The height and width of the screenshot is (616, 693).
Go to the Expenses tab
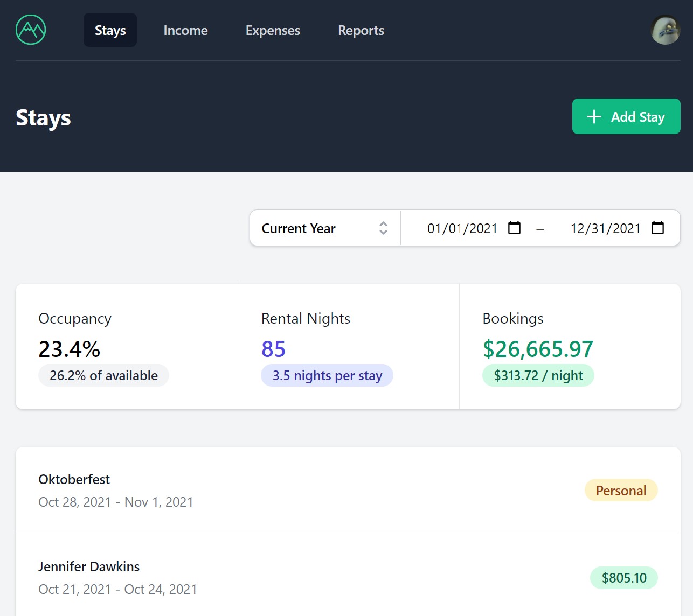[x=273, y=30]
